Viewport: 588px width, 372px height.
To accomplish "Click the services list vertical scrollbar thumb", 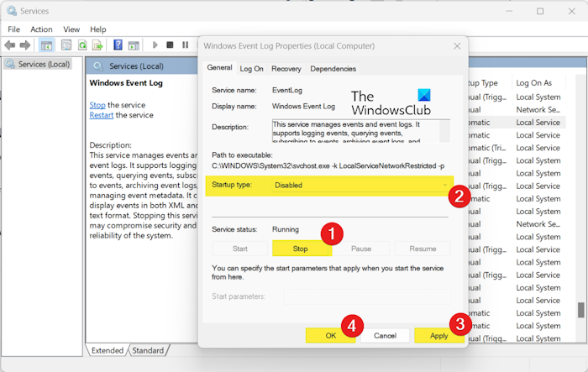I will (581, 310).
